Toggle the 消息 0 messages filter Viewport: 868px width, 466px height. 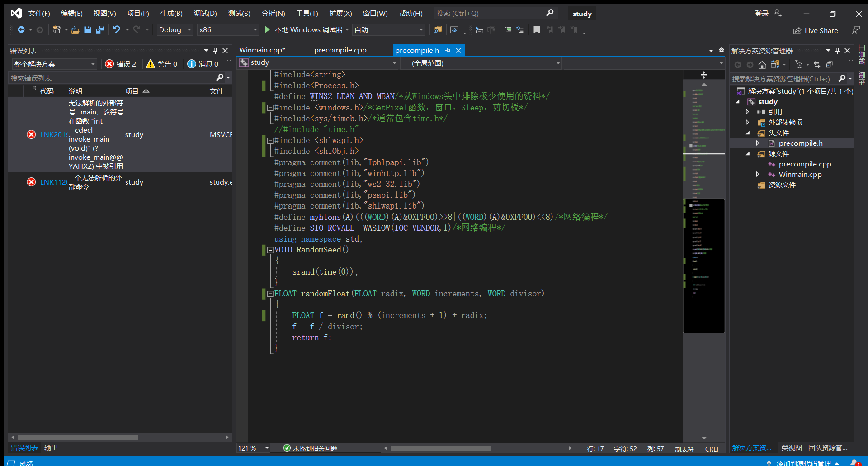pyautogui.click(x=203, y=64)
